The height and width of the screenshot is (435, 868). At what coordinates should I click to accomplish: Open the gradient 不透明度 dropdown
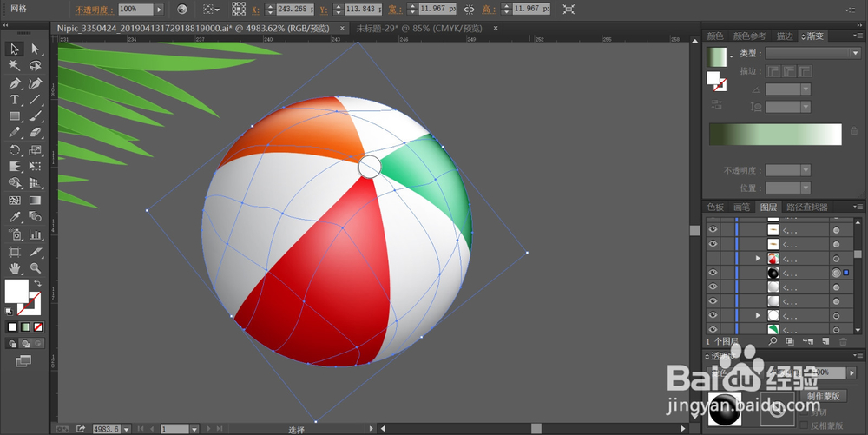pyautogui.click(x=806, y=170)
